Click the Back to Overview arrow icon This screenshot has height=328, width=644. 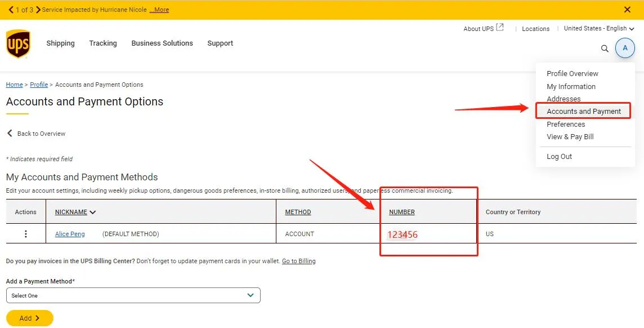point(10,133)
